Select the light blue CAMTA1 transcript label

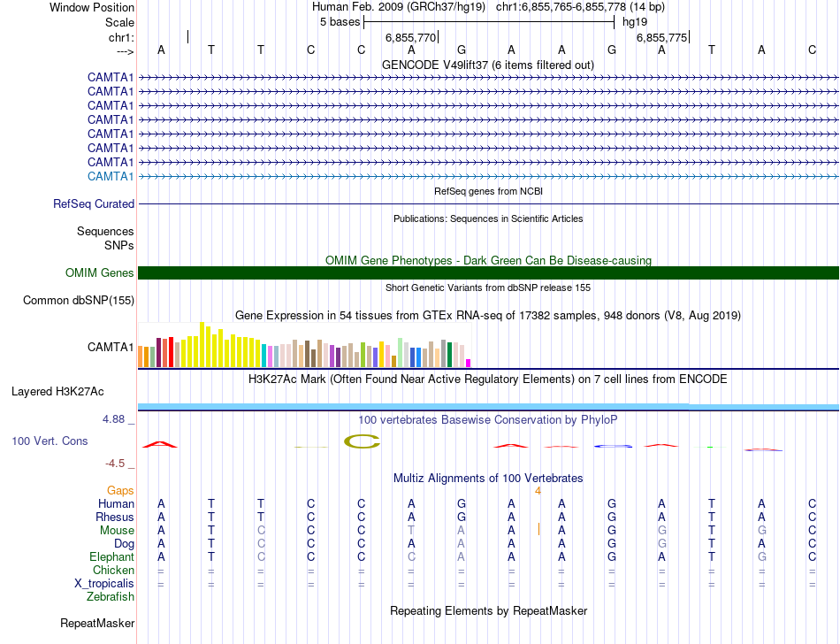[x=111, y=176]
